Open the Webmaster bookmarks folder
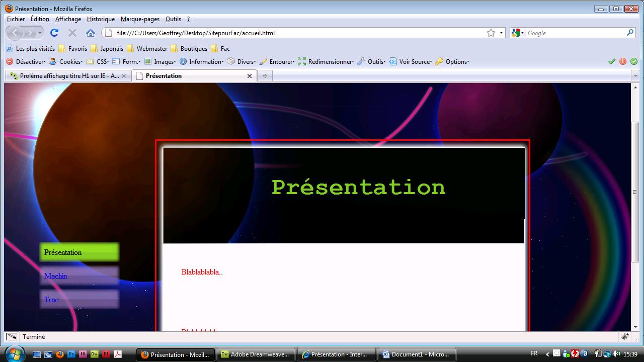 click(147, 49)
